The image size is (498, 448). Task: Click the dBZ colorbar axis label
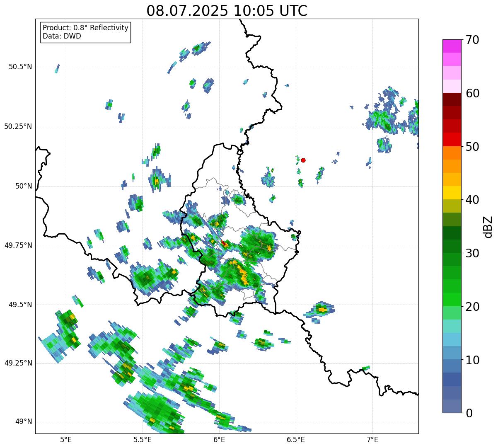(x=488, y=227)
